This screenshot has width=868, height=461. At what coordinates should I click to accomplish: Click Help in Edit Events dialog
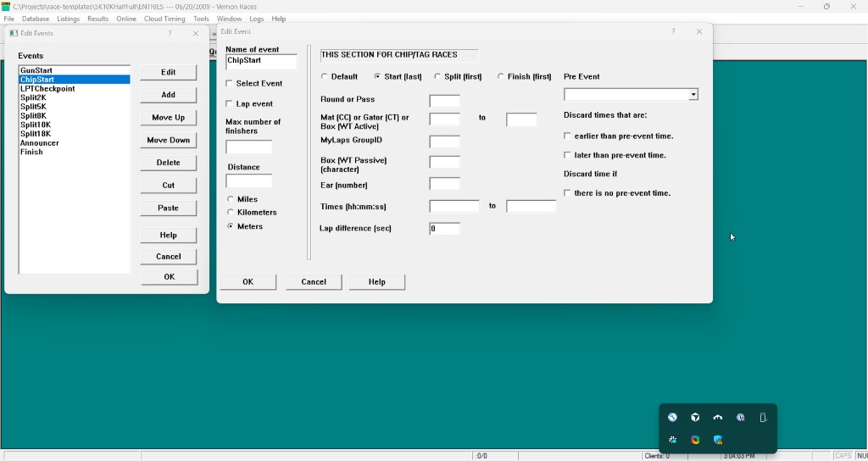169,235
